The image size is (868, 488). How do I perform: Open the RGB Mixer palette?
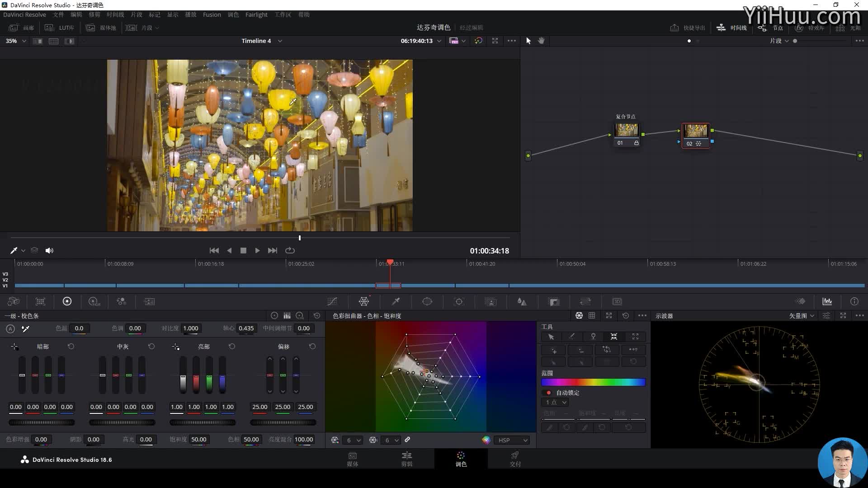tap(121, 301)
